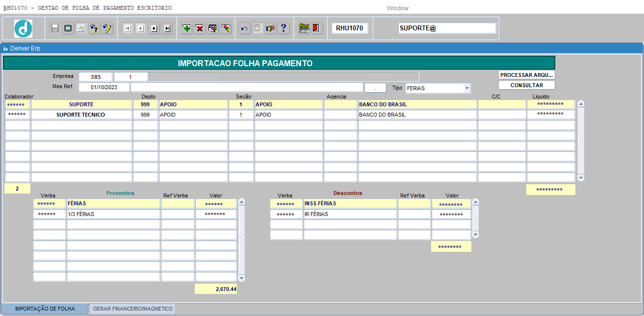Select the 1/3 FÉRIAS provento row
This screenshot has height=316, width=644.
click(113, 214)
